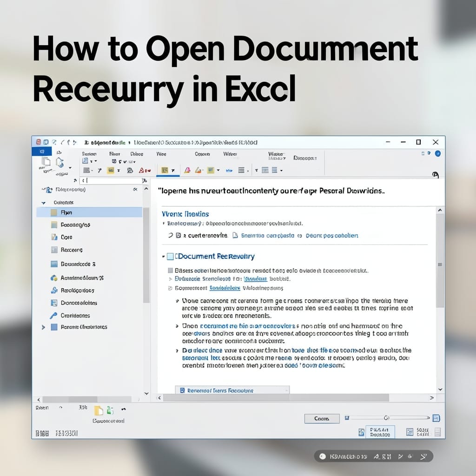
Task: Click the status bar icon left of POlsitert button
Action: click(x=361, y=432)
